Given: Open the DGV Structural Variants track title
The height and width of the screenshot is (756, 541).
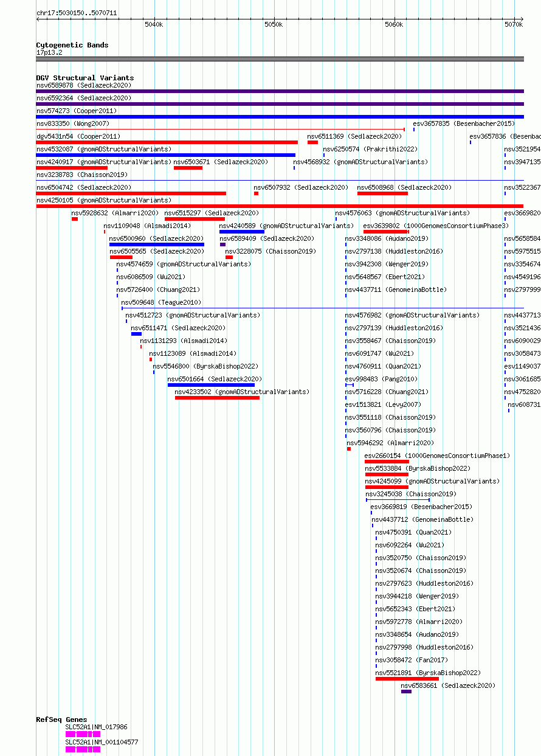Looking at the screenshot, I should click(85, 78).
